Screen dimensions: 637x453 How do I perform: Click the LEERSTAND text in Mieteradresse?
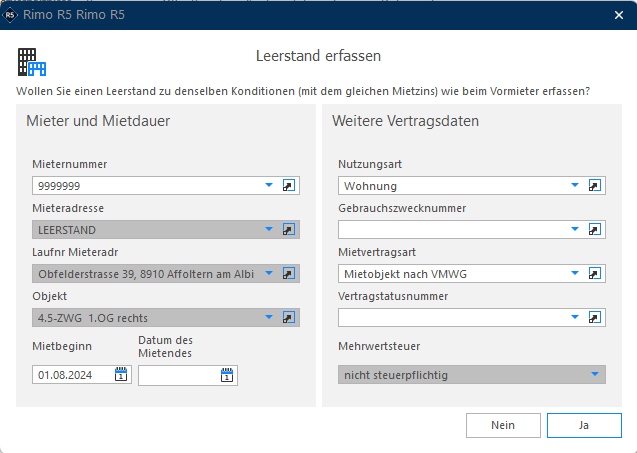pyautogui.click(x=67, y=230)
